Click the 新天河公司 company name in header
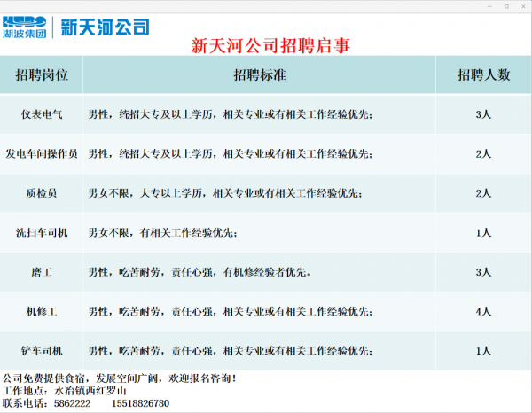 coord(105,27)
